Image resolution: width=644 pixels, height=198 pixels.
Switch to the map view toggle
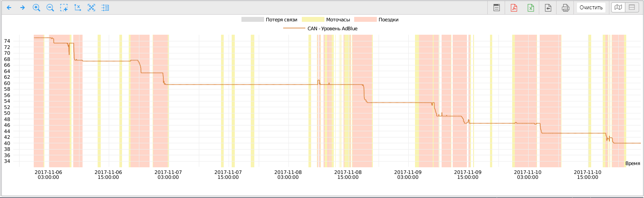coord(617,7)
